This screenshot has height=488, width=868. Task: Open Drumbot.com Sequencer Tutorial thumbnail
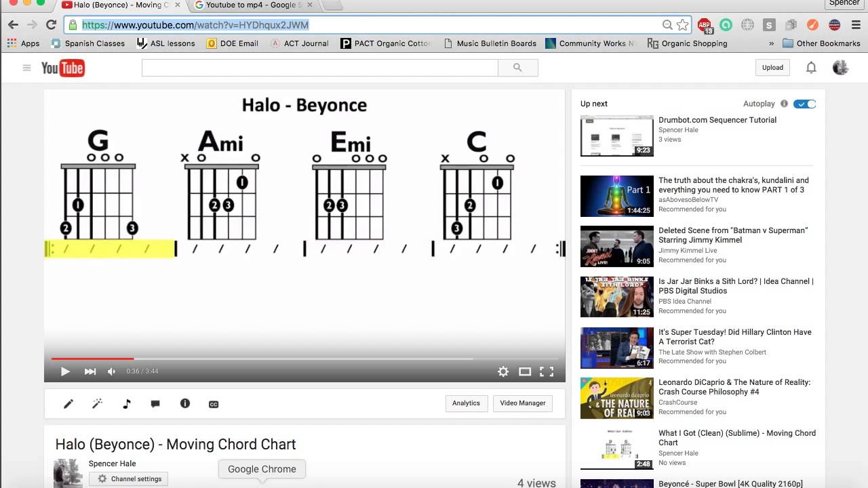[x=617, y=136]
